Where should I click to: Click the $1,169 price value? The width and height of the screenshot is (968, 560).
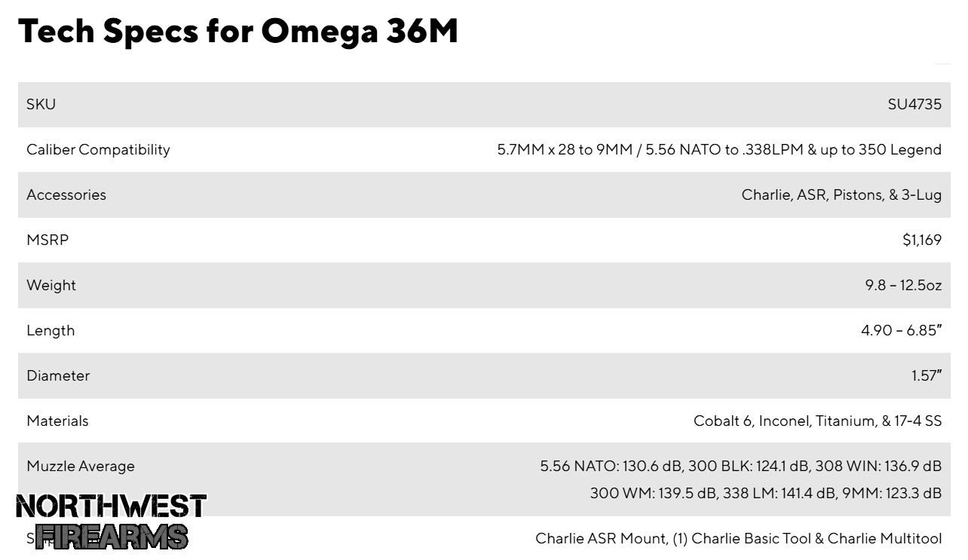click(922, 240)
